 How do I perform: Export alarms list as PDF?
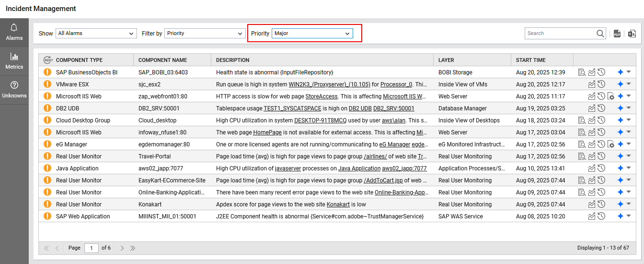tap(617, 34)
